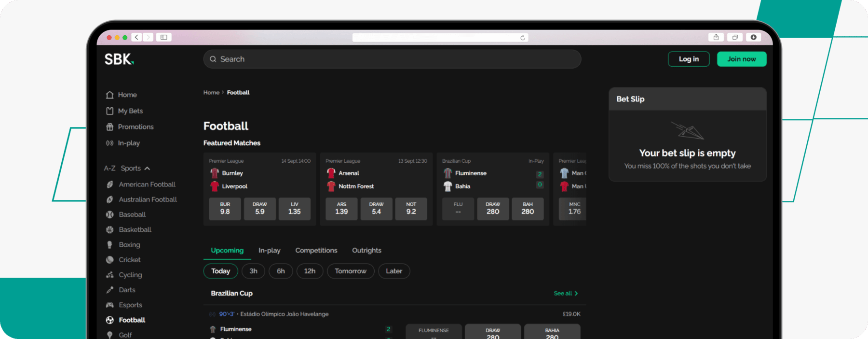868x339 pixels.
Task: Bet on NOT 9.2 odds
Action: [x=411, y=209]
